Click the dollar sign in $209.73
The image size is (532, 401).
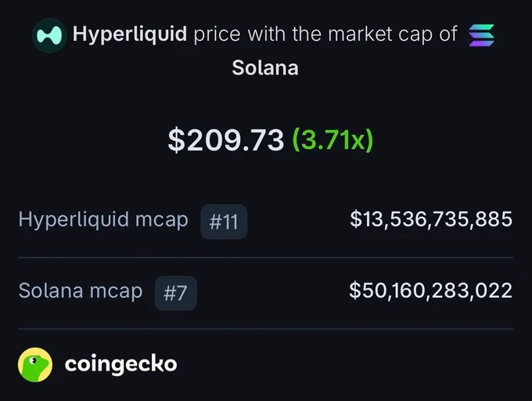177,140
